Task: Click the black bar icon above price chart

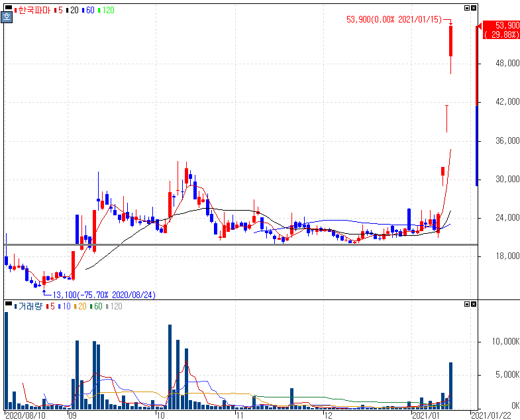Action: coord(9,7)
